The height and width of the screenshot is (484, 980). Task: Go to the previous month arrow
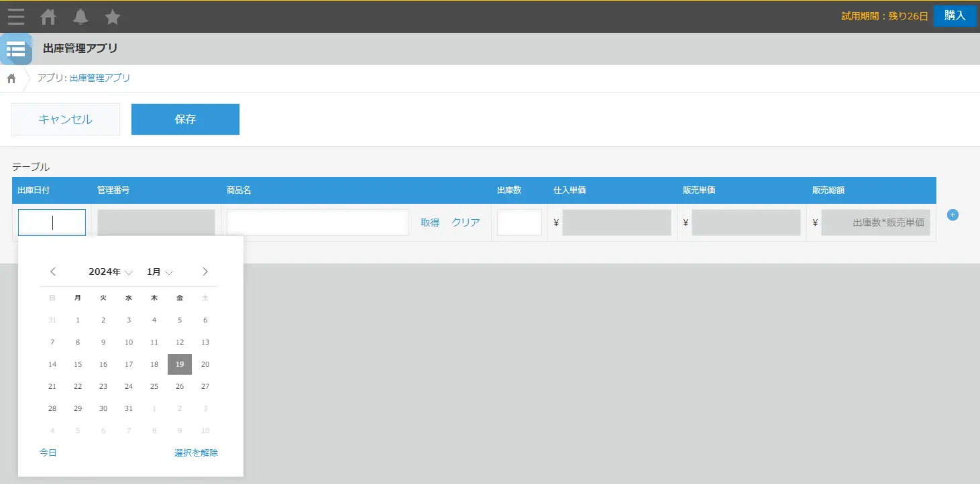click(53, 271)
